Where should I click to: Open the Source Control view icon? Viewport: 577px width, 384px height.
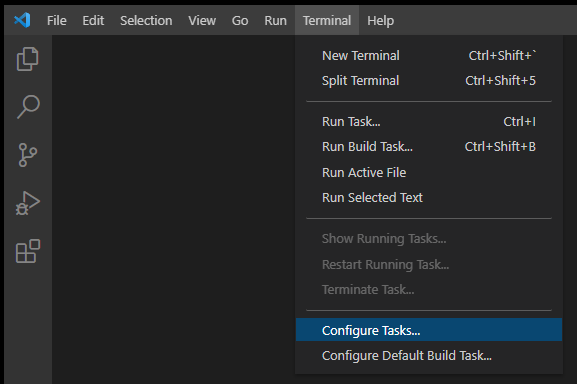pyautogui.click(x=28, y=155)
